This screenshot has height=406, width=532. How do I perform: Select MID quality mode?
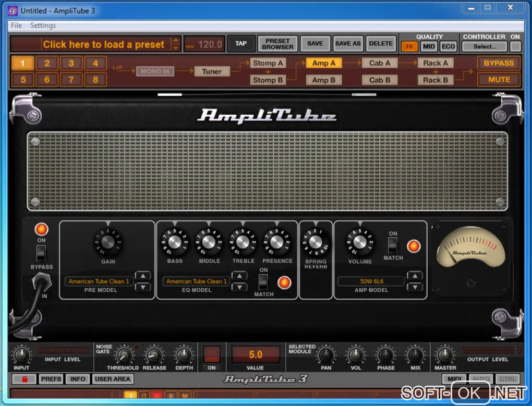click(429, 46)
